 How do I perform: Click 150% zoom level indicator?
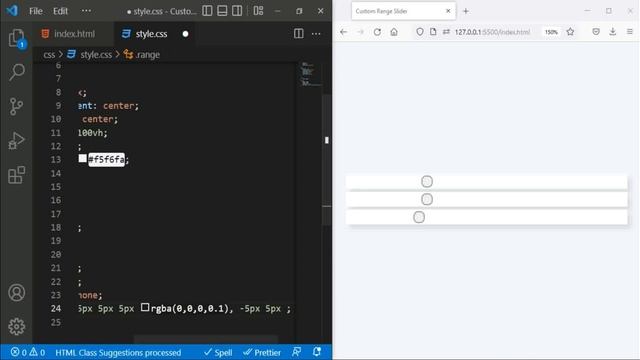[551, 32]
